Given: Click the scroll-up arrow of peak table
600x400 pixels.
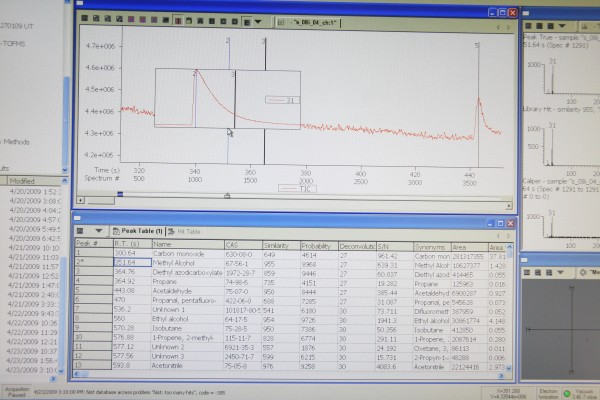Looking at the screenshot, I should pos(509,247).
